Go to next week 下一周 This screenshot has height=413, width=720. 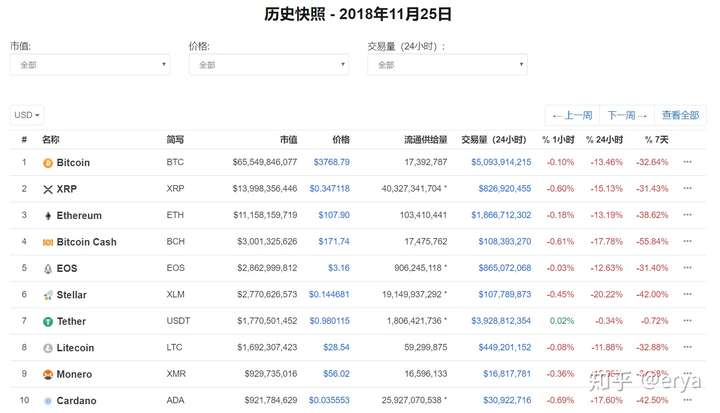[627, 115]
